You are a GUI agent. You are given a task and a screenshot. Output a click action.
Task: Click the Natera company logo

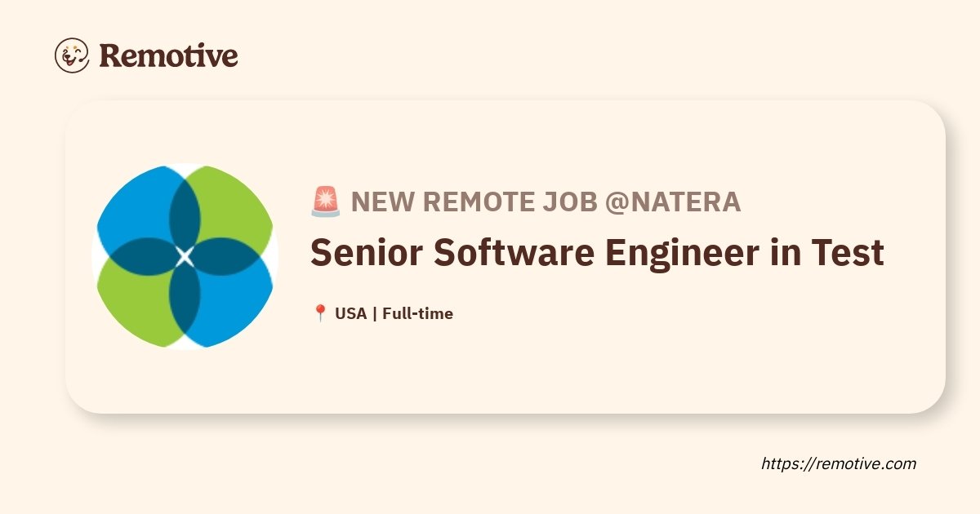point(185,257)
